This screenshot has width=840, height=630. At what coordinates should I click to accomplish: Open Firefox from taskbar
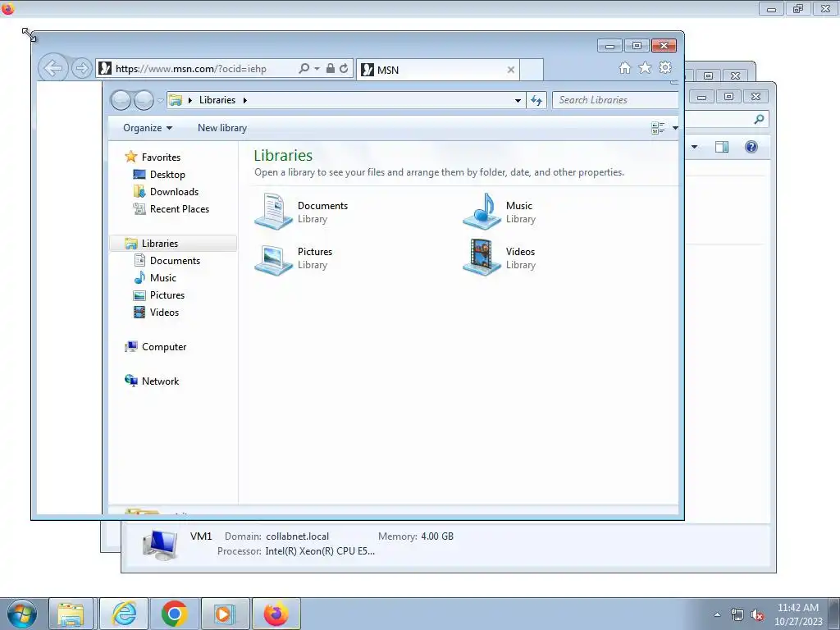pos(276,614)
